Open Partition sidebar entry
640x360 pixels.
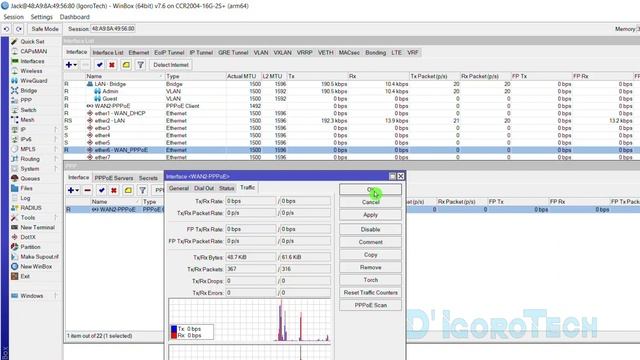(31, 247)
